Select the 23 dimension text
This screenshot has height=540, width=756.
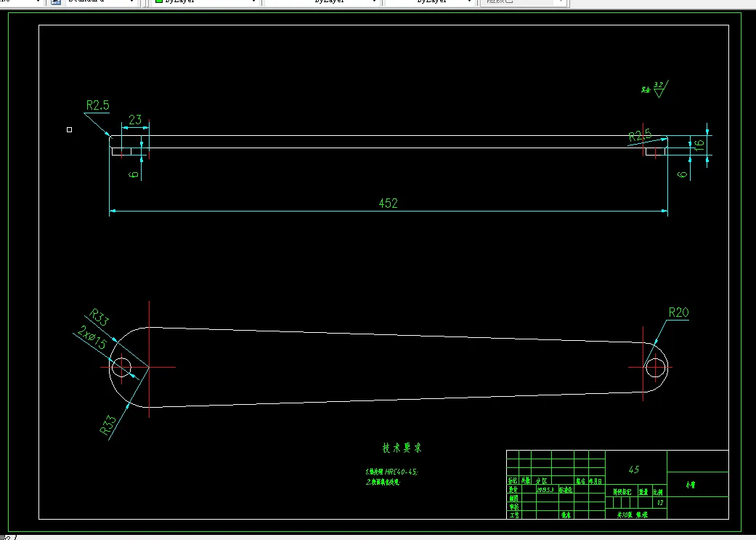click(135, 120)
